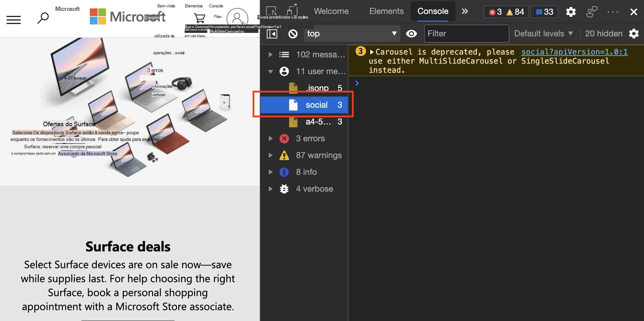This screenshot has height=321, width=644.
Task: Collapse the 11 user messages group
Action: (270, 71)
